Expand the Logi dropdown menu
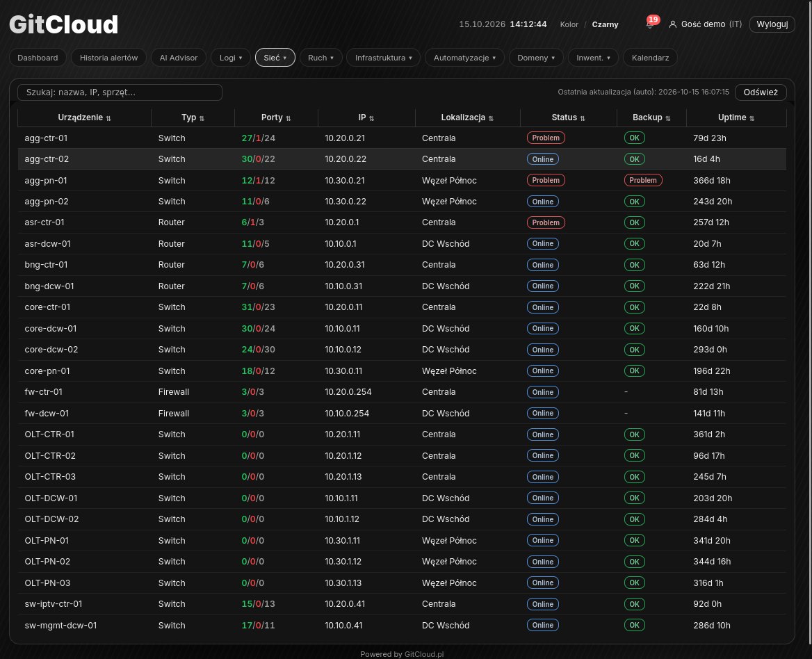The height and width of the screenshot is (659, 812). coord(230,58)
